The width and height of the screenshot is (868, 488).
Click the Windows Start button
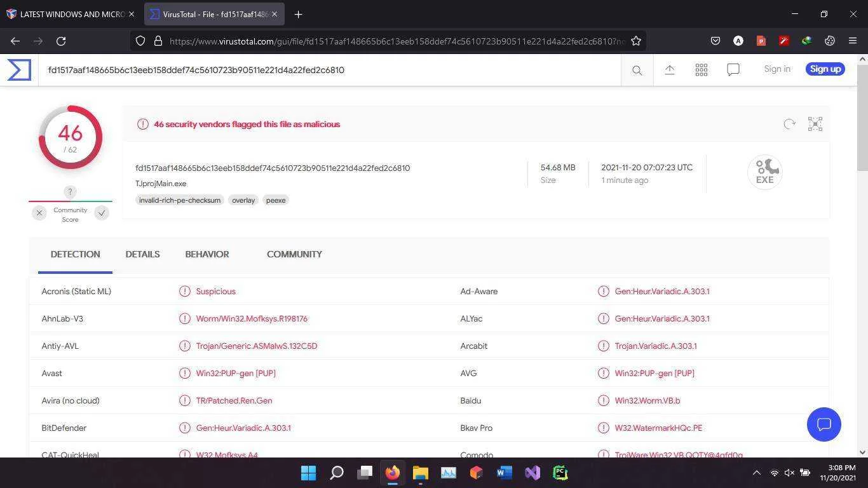click(309, 473)
